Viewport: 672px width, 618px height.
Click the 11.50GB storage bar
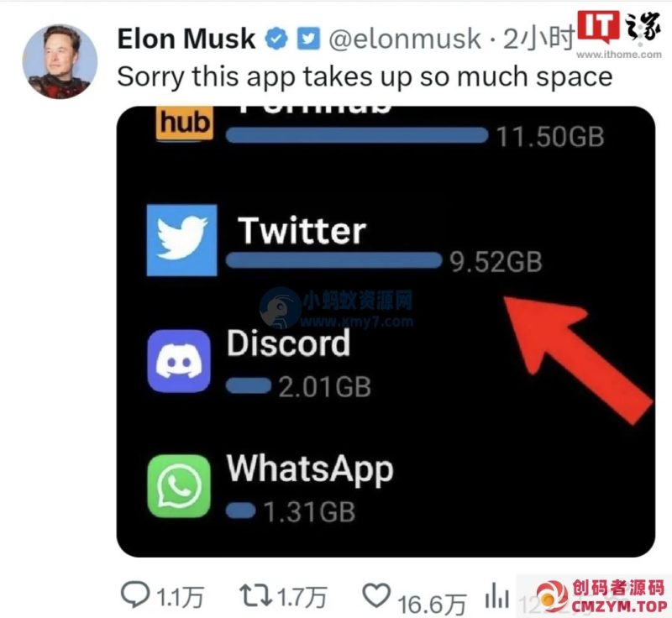coord(357,135)
